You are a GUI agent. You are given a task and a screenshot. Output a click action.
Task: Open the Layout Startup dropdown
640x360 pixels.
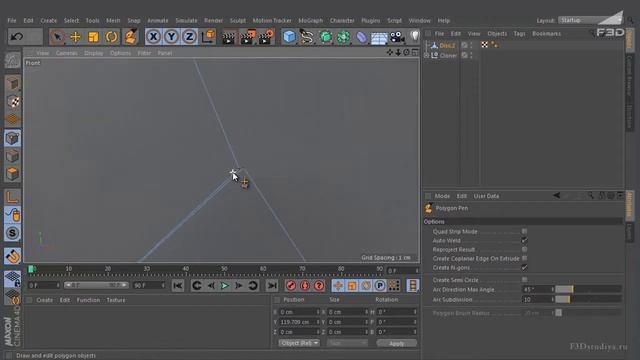(590, 20)
